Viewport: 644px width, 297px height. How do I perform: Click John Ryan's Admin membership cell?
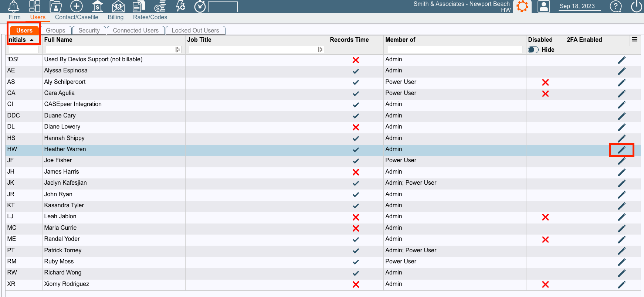tap(455, 194)
